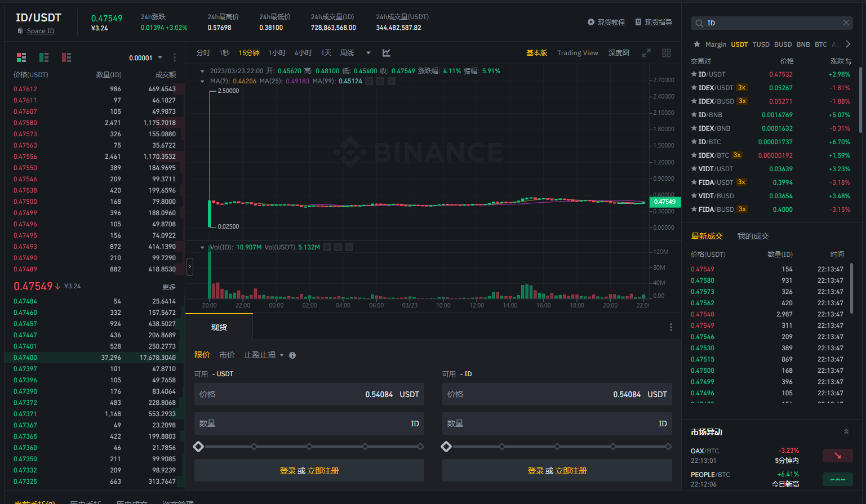Open price precision 0.00001 dropdown
This screenshot has height=504, width=866.
[145, 58]
